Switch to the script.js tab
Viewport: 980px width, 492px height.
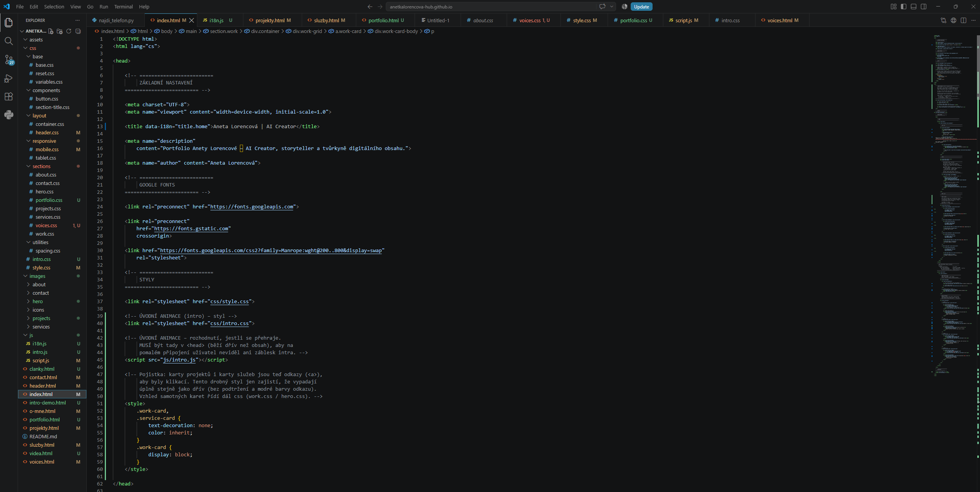pyautogui.click(x=686, y=20)
